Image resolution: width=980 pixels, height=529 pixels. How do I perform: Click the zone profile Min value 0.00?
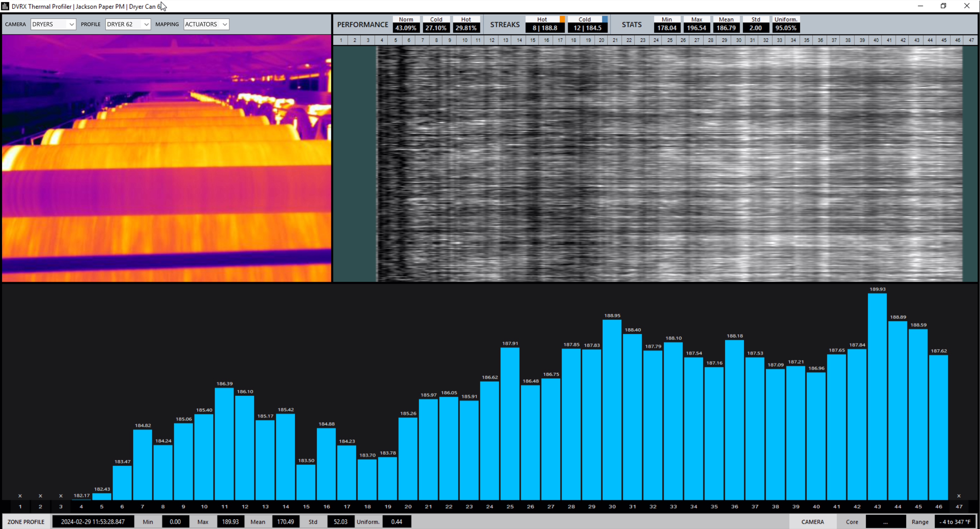(x=175, y=521)
